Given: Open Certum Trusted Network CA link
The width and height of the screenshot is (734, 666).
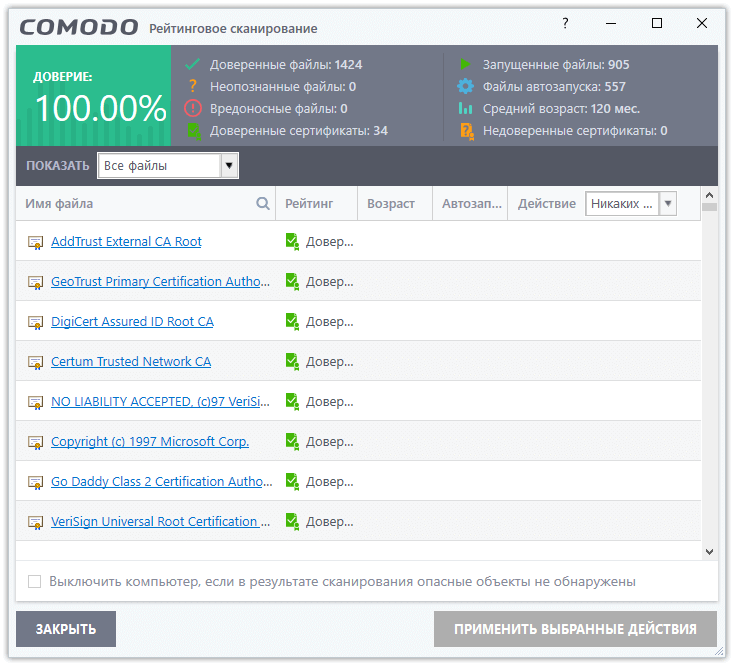Looking at the screenshot, I should pos(131,361).
